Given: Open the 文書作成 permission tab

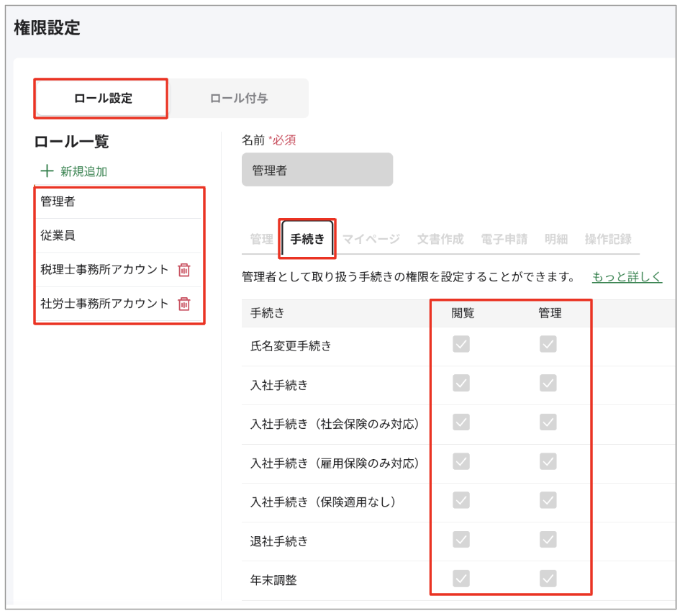Looking at the screenshot, I should (440, 239).
